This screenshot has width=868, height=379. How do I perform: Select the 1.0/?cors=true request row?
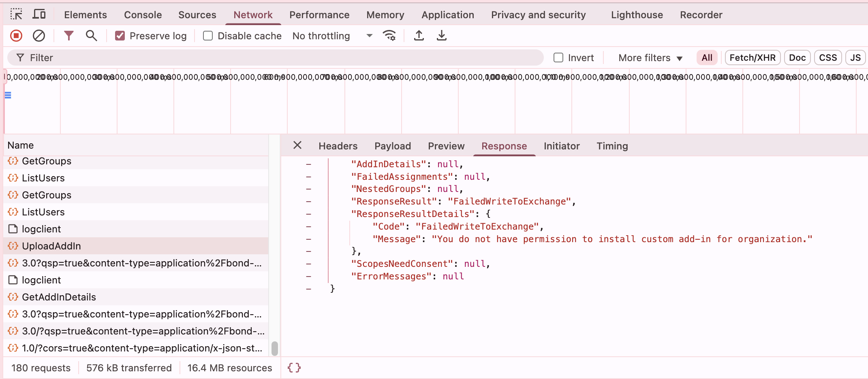tap(136, 348)
